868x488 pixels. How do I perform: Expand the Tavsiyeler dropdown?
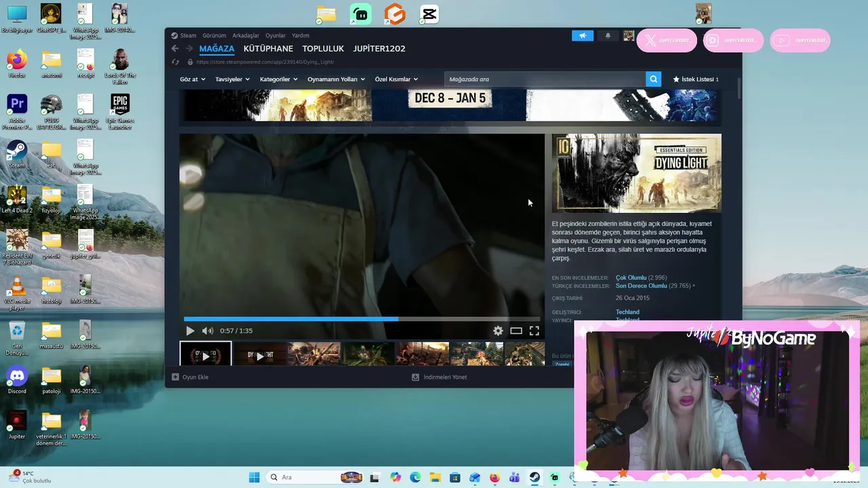click(x=233, y=79)
